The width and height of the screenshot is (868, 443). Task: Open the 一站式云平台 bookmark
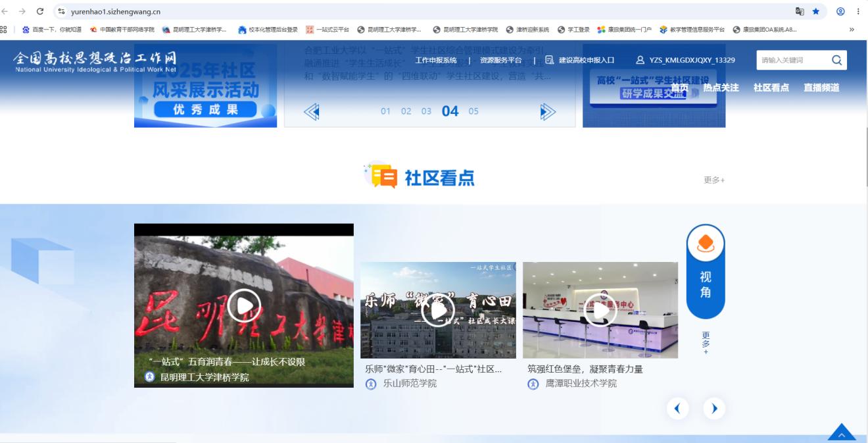(x=327, y=30)
